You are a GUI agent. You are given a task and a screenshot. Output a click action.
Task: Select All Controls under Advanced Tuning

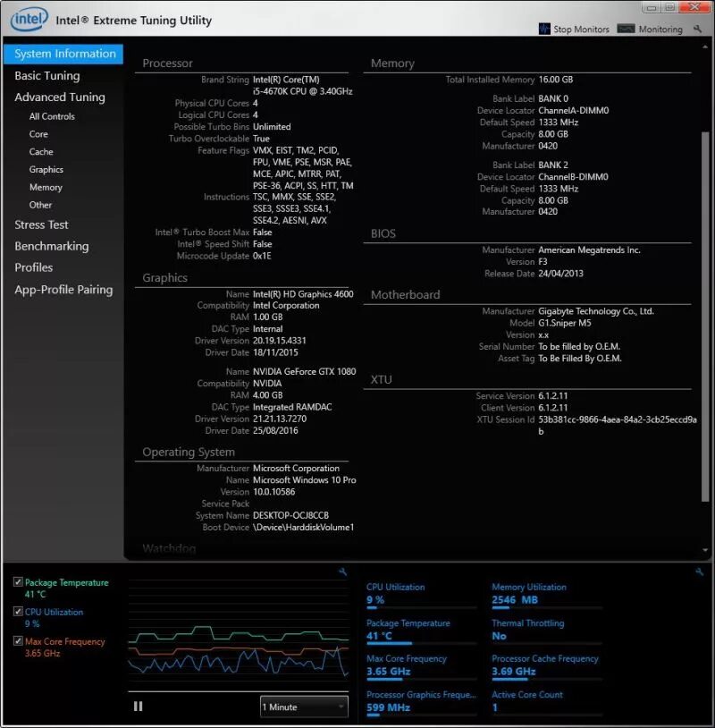52,116
